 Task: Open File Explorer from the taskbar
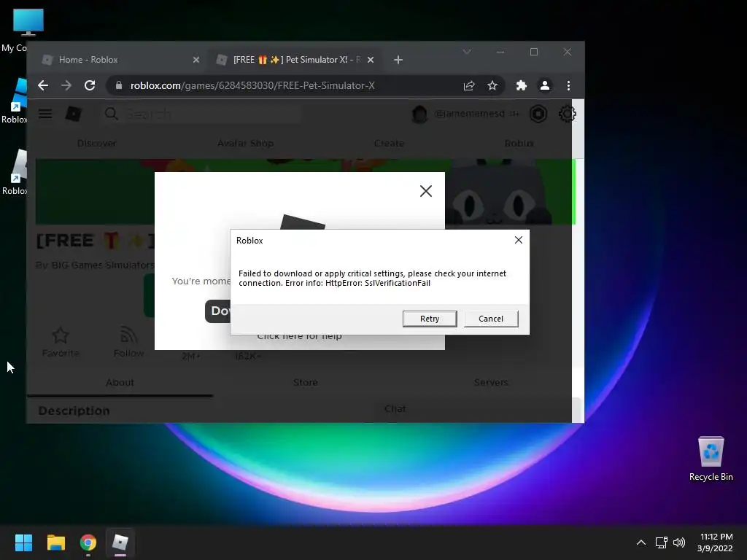pos(55,542)
